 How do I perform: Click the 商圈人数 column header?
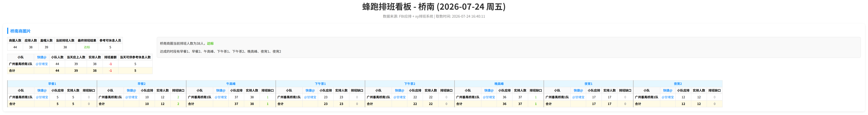tap(15, 41)
